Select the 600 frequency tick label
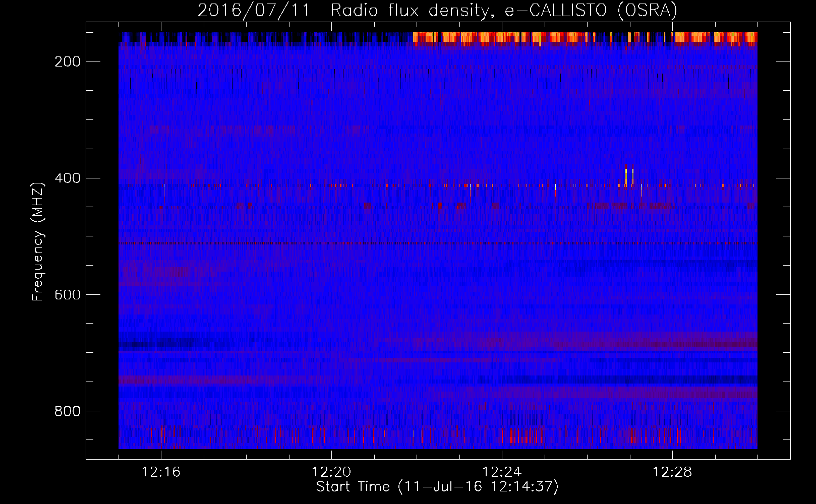Screen dimensions: 816x504 coord(68,295)
